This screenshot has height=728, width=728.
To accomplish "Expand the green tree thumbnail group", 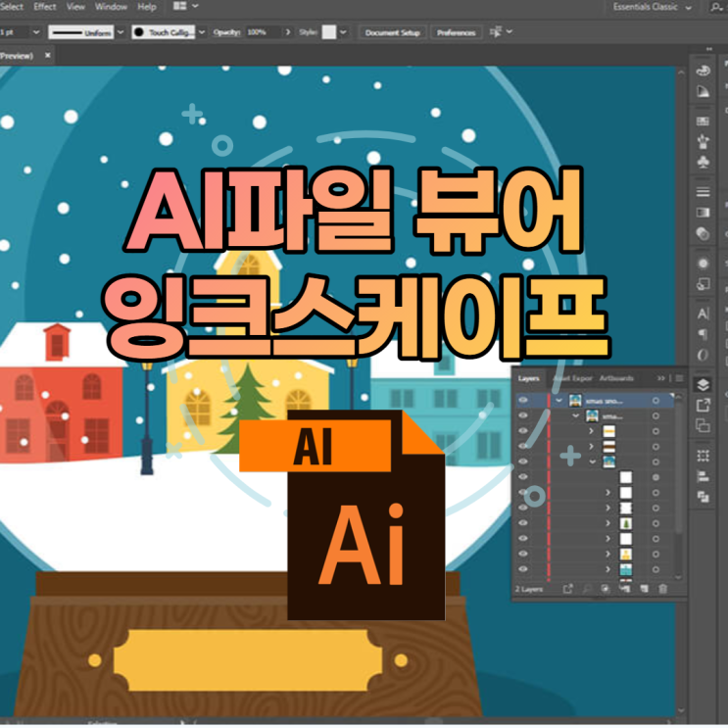I will (x=608, y=523).
